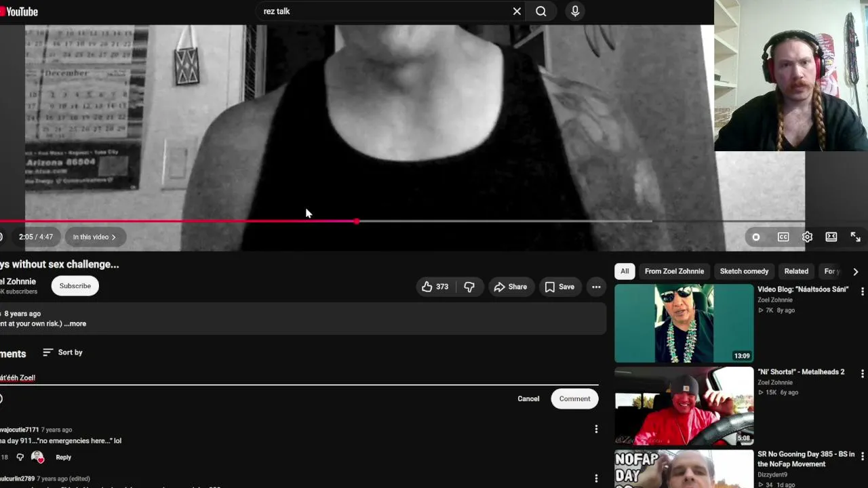Image resolution: width=868 pixels, height=488 pixels.
Task: Cancel the comment being written
Action: [528, 399]
